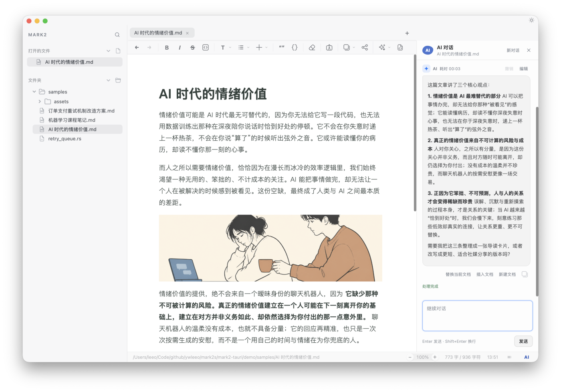
Task: Collapse the samples folder in the tree
Action: [34, 92]
